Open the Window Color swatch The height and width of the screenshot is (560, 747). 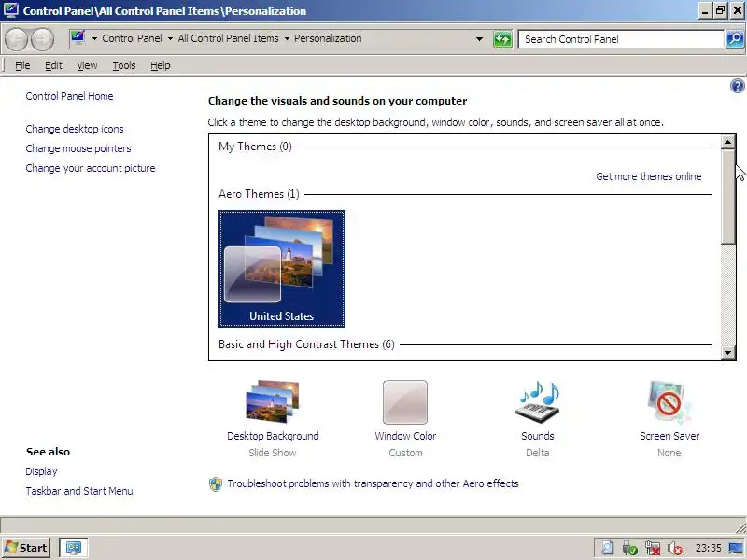pyautogui.click(x=405, y=402)
